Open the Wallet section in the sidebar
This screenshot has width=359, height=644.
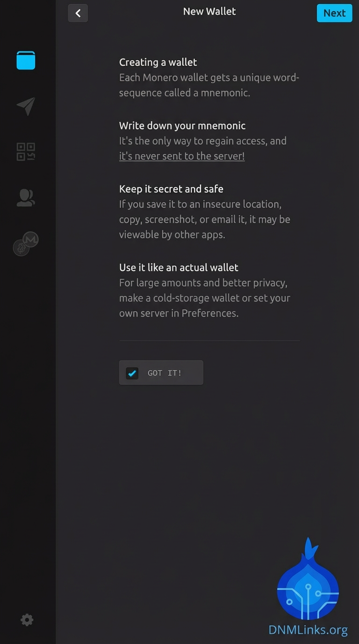[x=26, y=60]
